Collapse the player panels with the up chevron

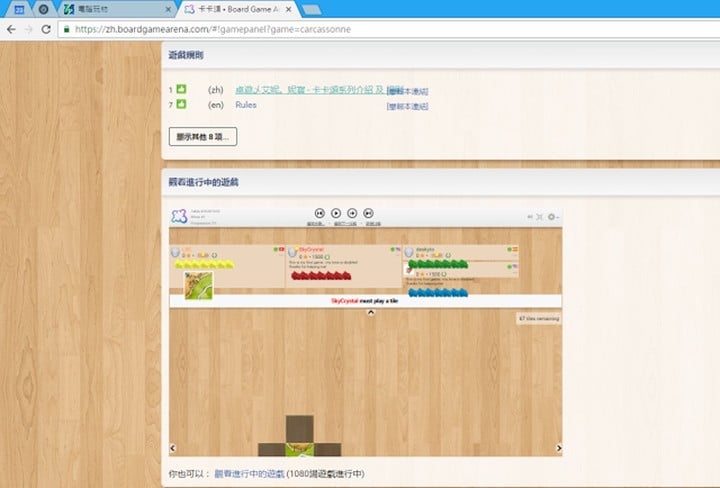coord(371,313)
